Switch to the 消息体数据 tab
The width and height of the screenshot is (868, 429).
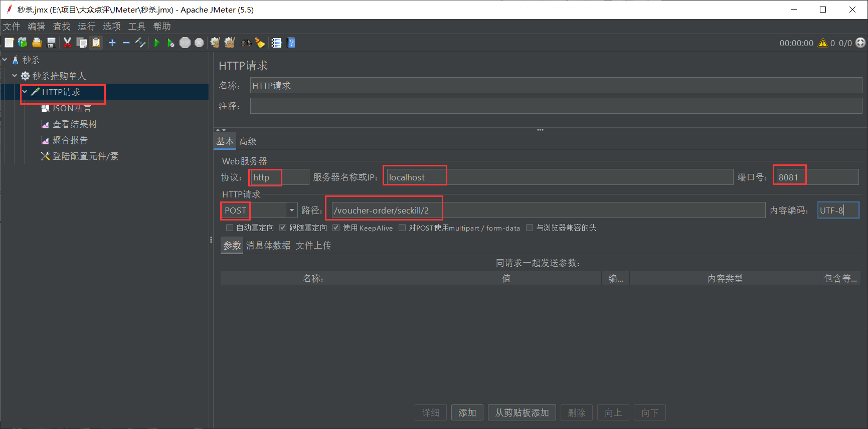click(x=268, y=246)
